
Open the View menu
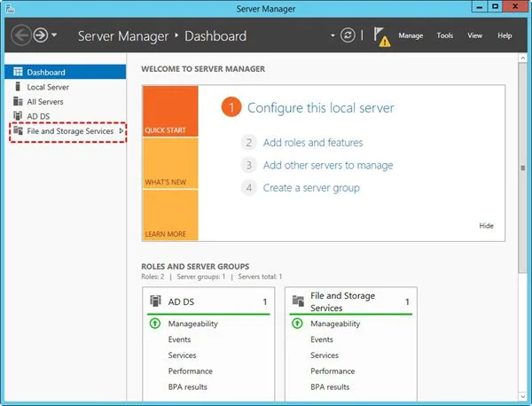coord(474,35)
